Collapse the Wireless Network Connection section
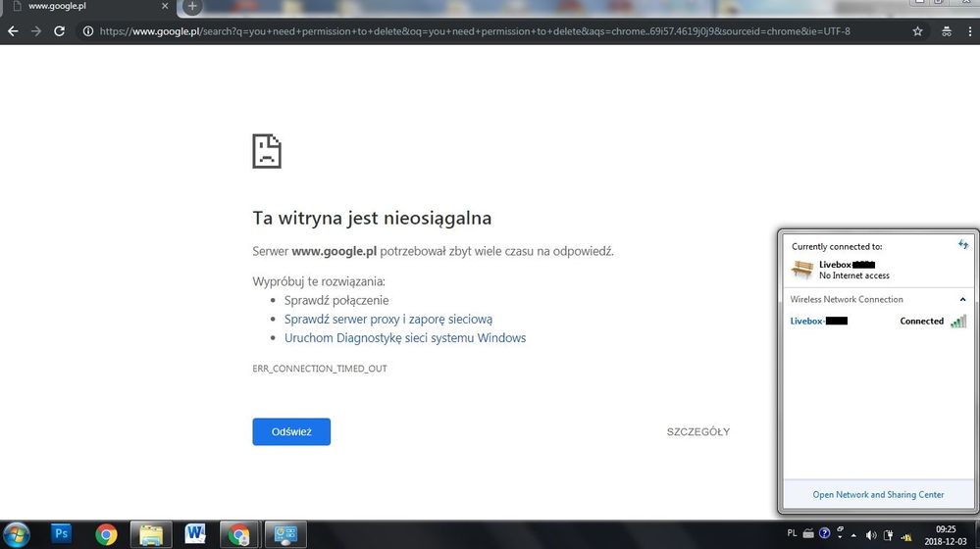The height and width of the screenshot is (549, 980). (962, 299)
